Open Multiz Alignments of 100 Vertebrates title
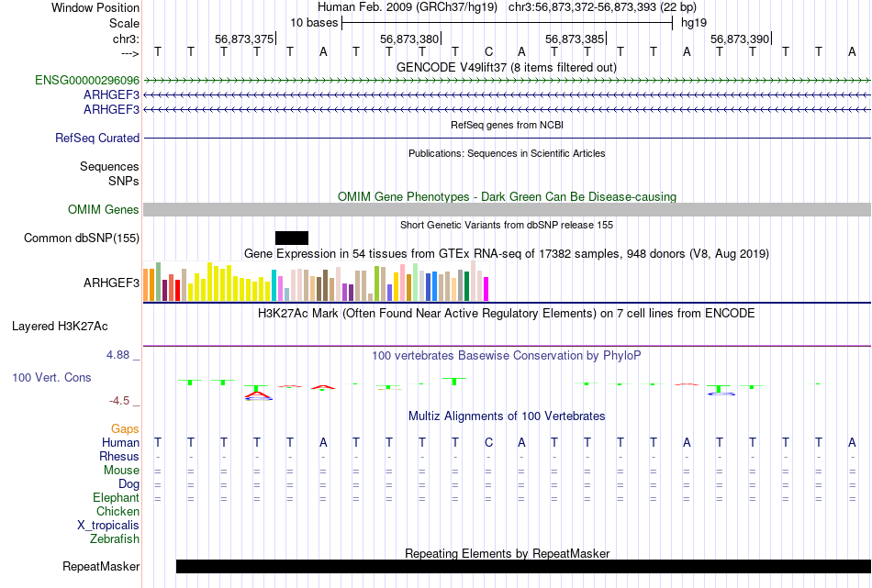This screenshot has width=872, height=588. 507,416
